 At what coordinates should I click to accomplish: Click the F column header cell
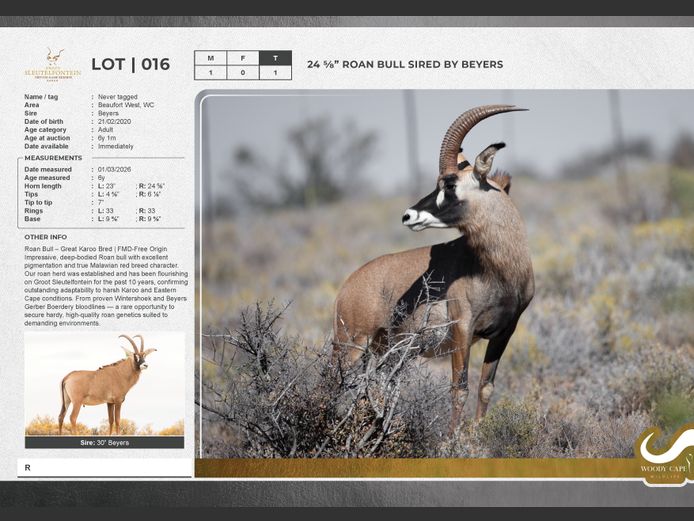pos(243,58)
